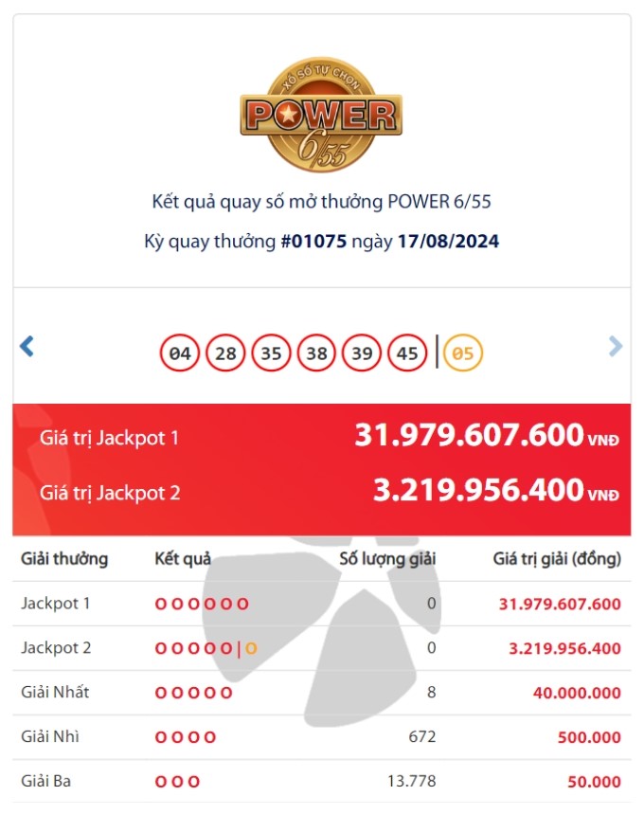Click the draw date 17/08/2024

(448, 242)
